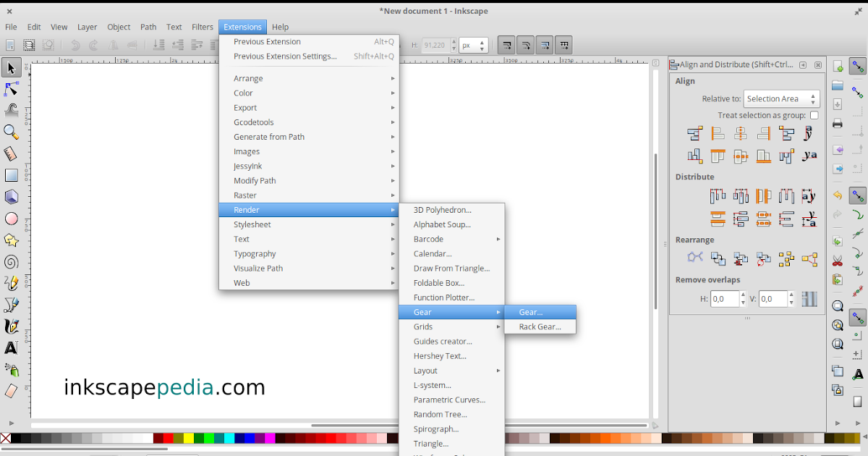Toggle 'Treat selection as group' checkbox
Viewport: 868px width, 456px height.
click(x=814, y=115)
